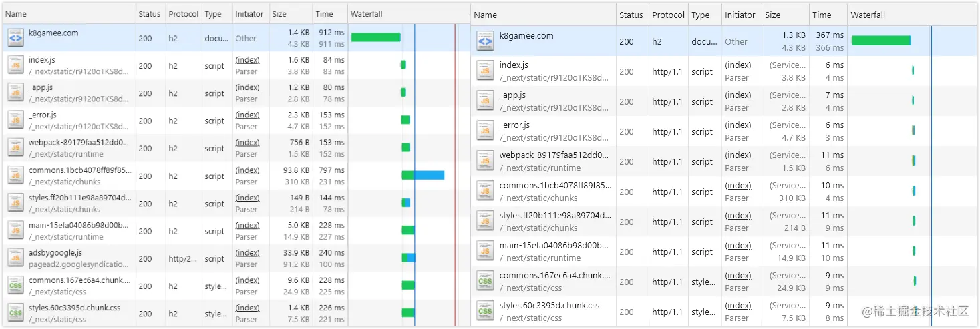Image resolution: width=980 pixels, height=329 pixels.
Task: Click _error.js JS icon in right panel
Action: click(485, 131)
